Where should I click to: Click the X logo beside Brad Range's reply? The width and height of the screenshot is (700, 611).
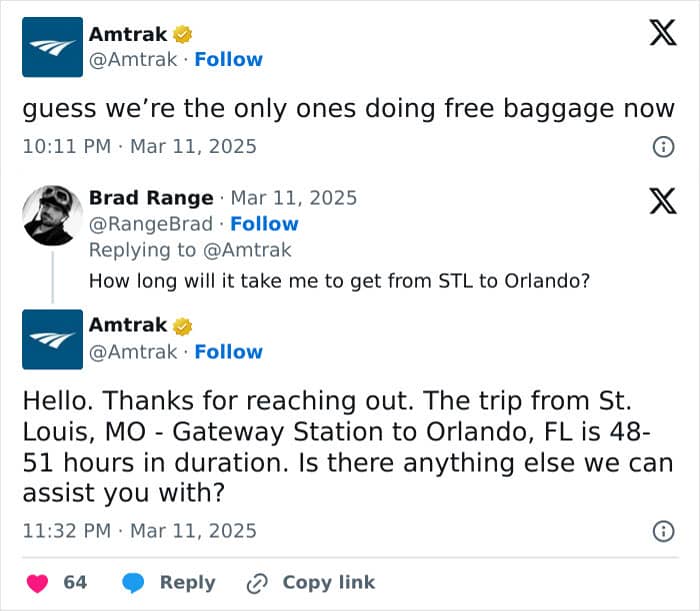pos(663,201)
